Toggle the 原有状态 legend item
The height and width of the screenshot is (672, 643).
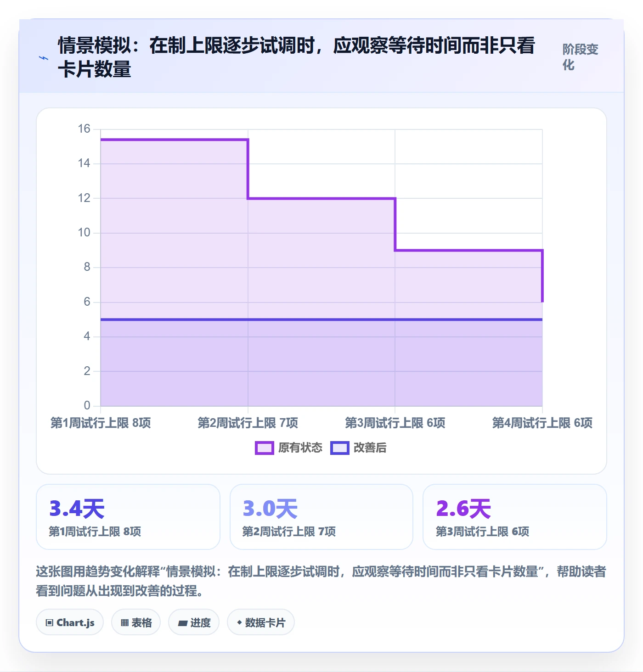coord(289,448)
